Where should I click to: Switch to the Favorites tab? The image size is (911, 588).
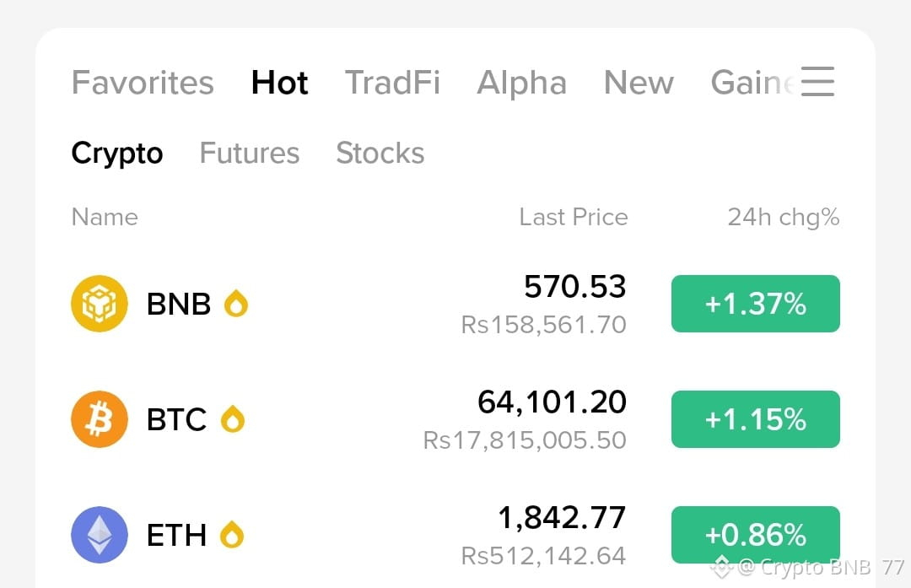click(143, 83)
